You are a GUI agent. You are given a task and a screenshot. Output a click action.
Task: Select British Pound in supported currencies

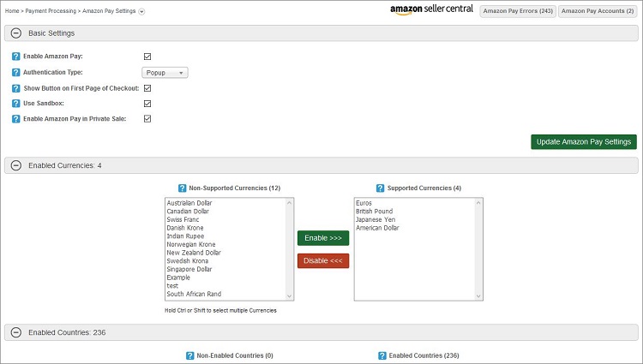pyautogui.click(x=374, y=212)
